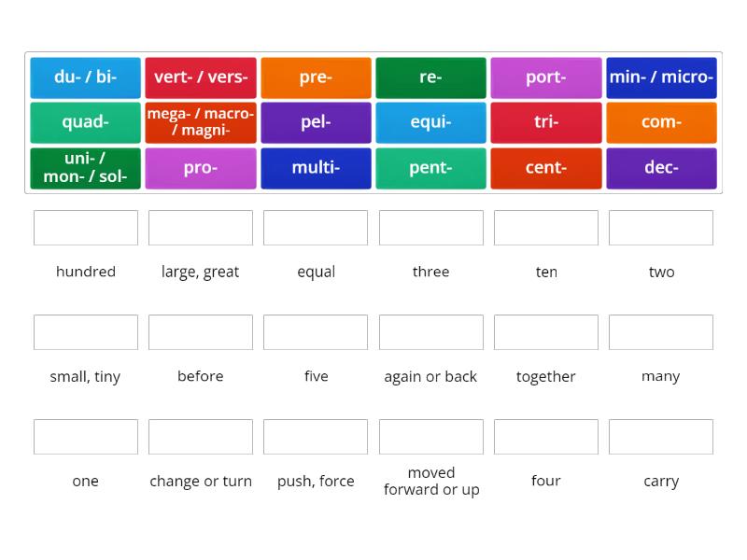The height and width of the screenshot is (560, 747).
Task: Select the port- prefix tile
Action: tap(546, 77)
